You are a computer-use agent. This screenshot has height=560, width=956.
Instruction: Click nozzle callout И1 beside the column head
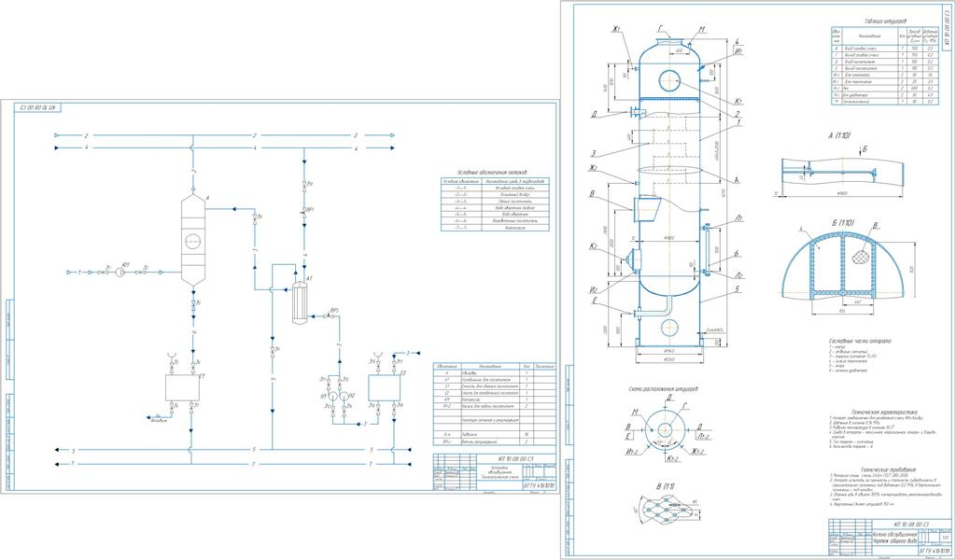point(738,51)
